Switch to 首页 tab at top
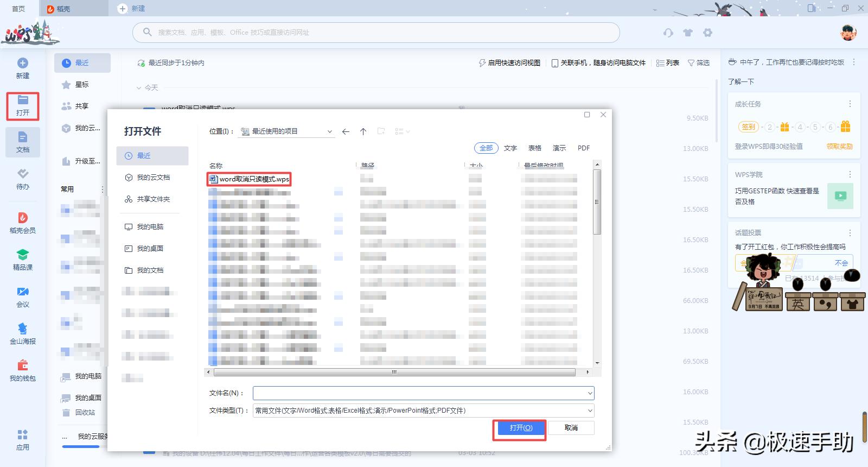868x467 pixels. 18,9
